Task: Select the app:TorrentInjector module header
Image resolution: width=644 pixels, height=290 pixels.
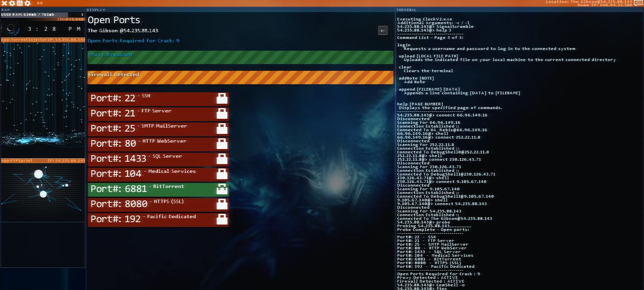Action: (x=43, y=40)
